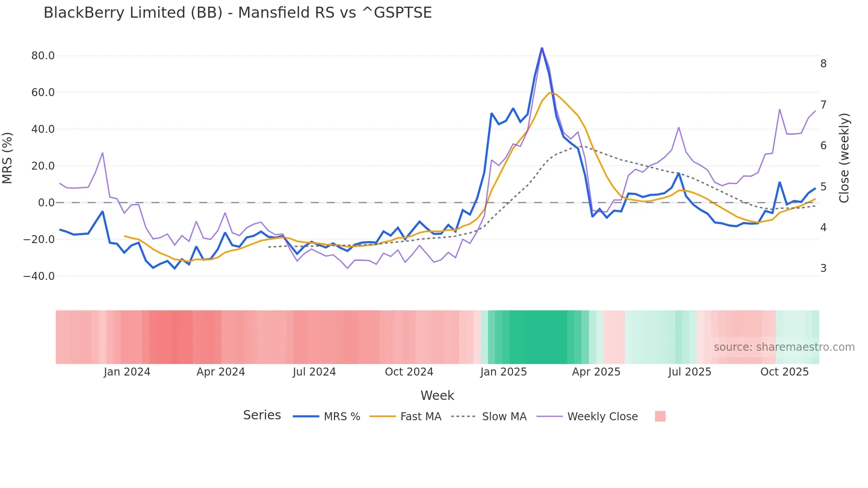Click the Jul 2024 axis tick label
Image resolution: width=868 pixels, height=488 pixels.
point(314,372)
